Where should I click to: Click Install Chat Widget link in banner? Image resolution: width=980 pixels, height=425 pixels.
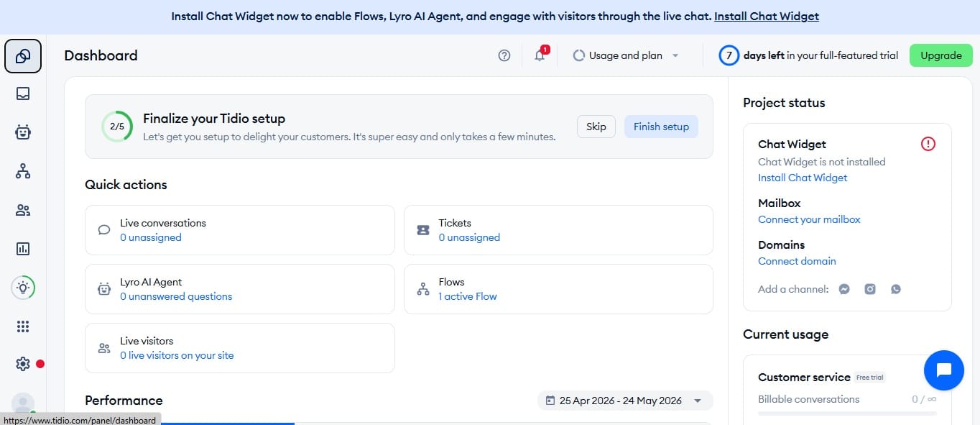767,16
